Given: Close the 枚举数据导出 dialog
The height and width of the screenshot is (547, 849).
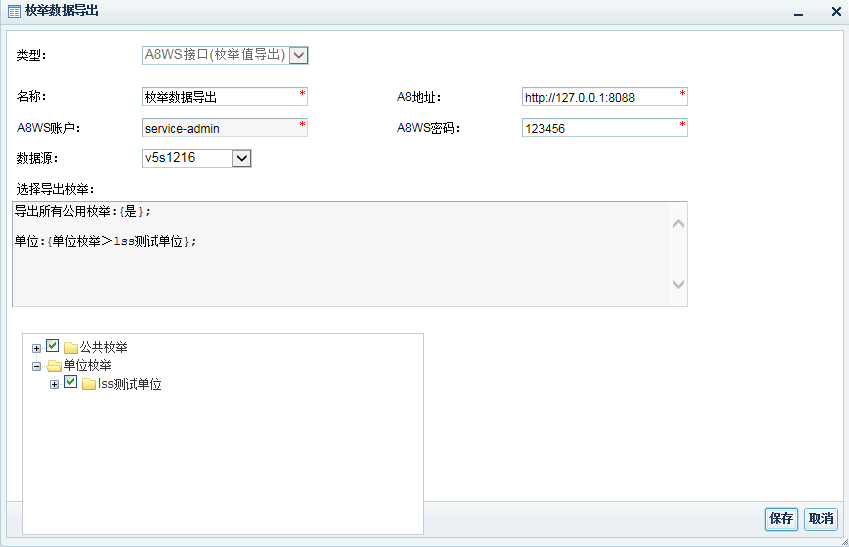Looking at the screenshot, I should pyautogui.click(x=836, y=11).
